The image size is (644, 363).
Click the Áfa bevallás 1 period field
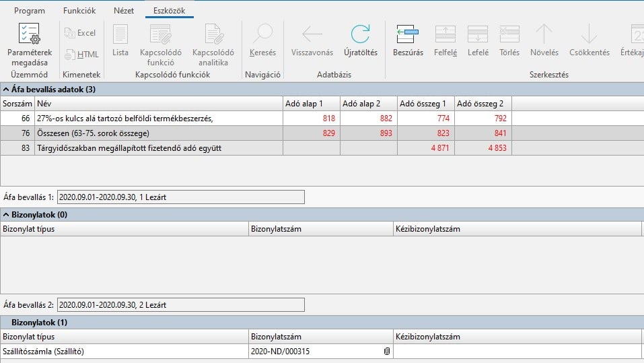click(x=180, y=197)
